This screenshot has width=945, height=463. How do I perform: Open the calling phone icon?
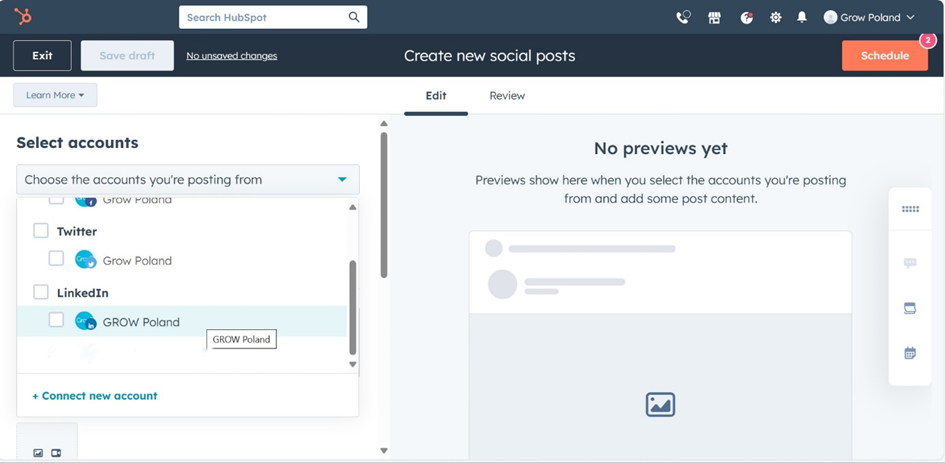click(x=683, y=17)
